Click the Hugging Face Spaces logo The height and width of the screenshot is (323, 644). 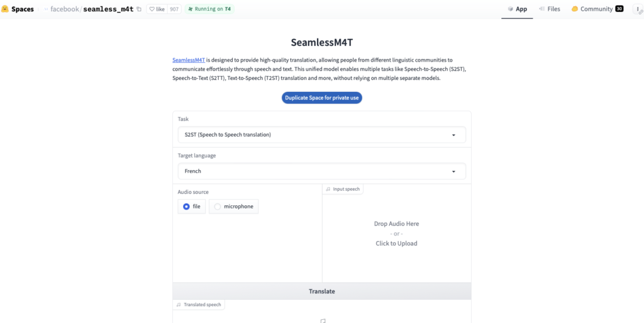[5, 9]
